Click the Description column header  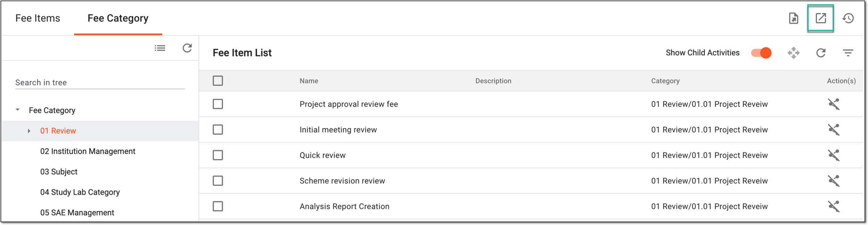493,81
